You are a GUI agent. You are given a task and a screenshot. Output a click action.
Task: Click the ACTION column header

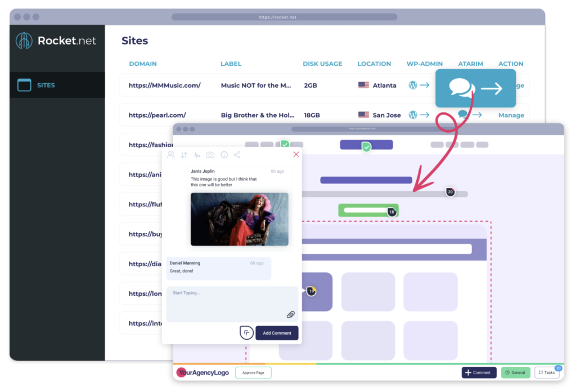[511, 64]
